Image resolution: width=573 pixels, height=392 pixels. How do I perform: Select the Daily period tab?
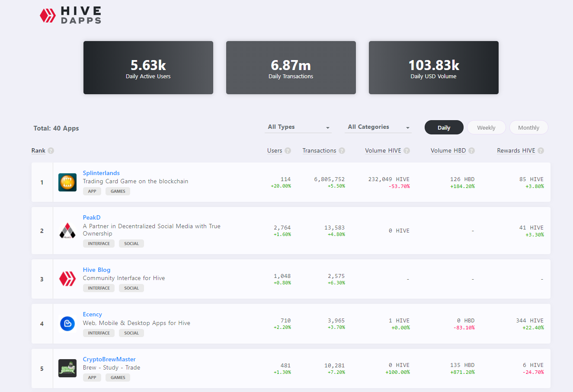[444, 127]
